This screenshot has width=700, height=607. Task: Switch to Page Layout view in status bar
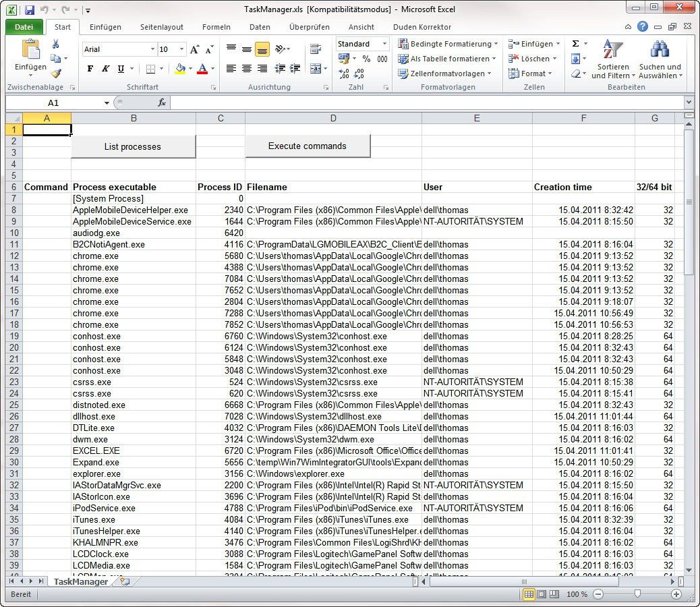tap(542, 594)
